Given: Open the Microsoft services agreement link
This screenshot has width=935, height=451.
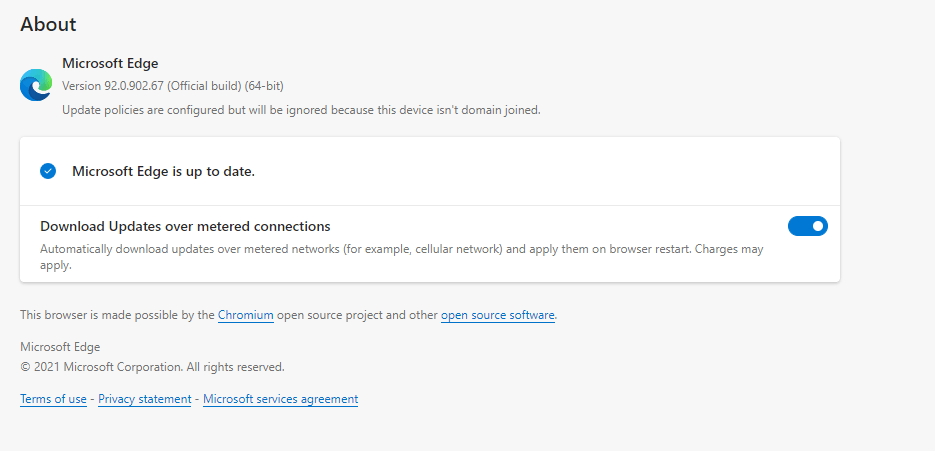Looking at the screenshot, I should [x=280, y=399].
